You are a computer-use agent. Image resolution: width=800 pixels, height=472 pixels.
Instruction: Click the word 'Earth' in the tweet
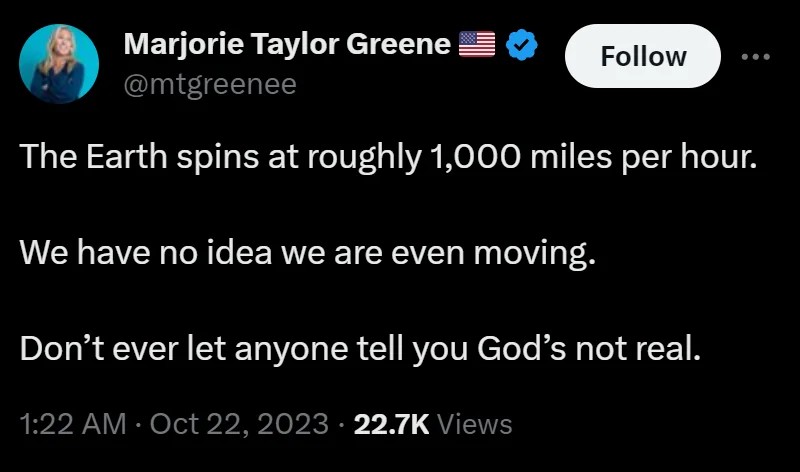tap(127, 156)
